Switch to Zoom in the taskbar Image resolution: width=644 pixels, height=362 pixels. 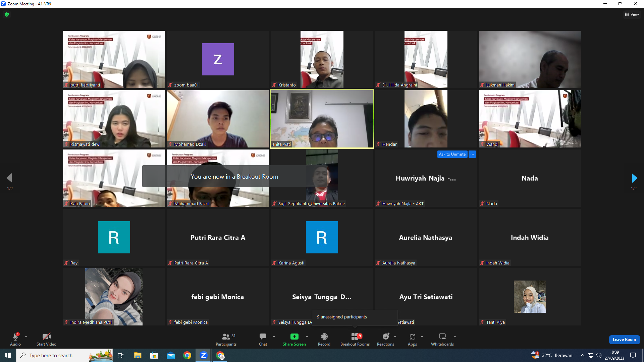[203, 355]
